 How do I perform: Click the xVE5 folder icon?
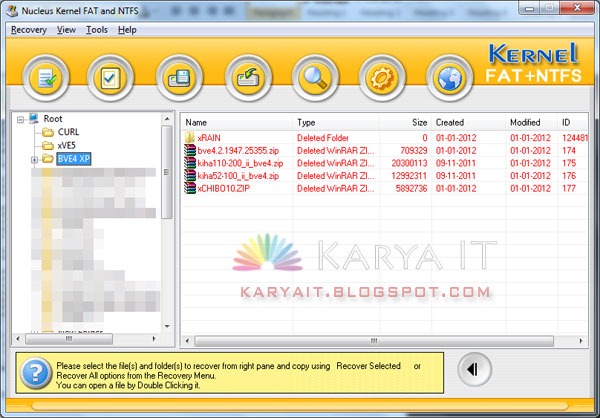[x=48, y=145]
